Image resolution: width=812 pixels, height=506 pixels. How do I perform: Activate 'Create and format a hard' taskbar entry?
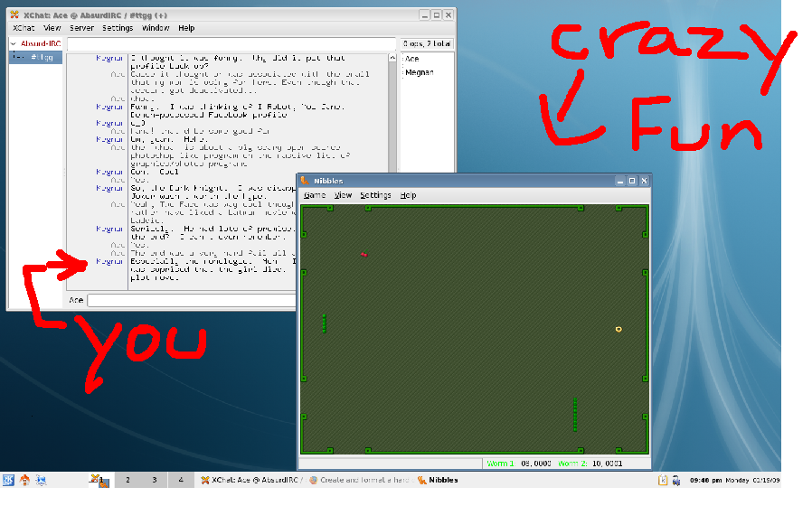pyautogui.click(x=360, y=480)
